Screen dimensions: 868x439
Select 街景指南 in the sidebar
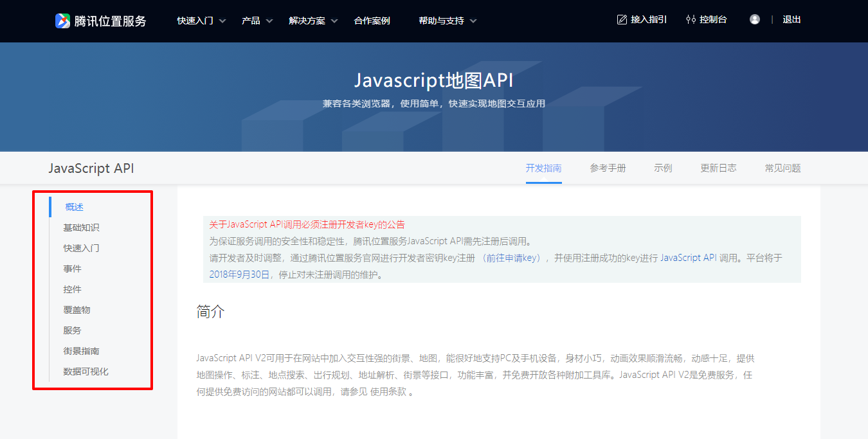(81, 351)
